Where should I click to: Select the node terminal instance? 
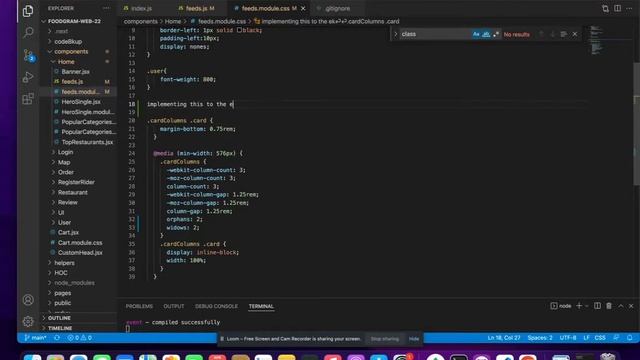tap(561, 306)
